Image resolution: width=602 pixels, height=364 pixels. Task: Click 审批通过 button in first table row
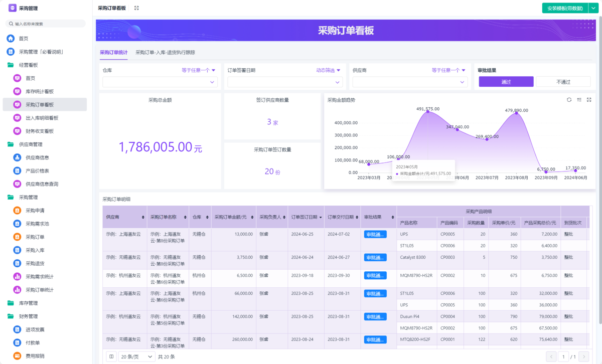click(x=375, y=234)
